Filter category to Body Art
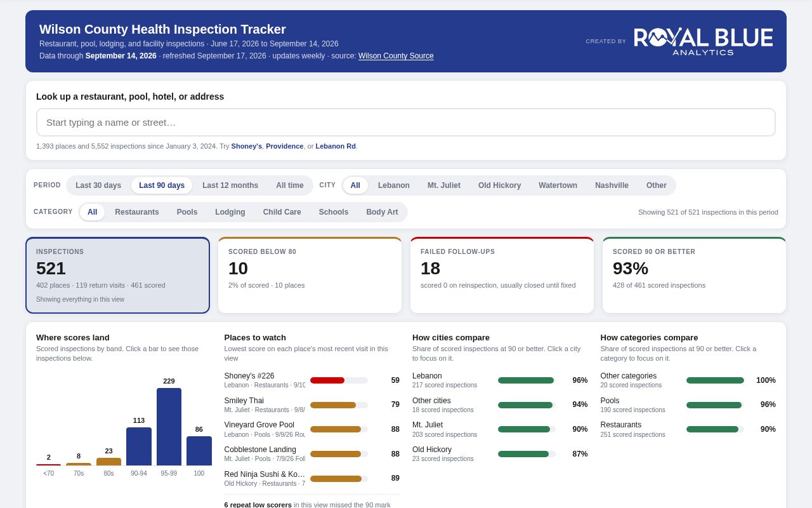The width and height of the screenshot is (812, 508). 382,212
